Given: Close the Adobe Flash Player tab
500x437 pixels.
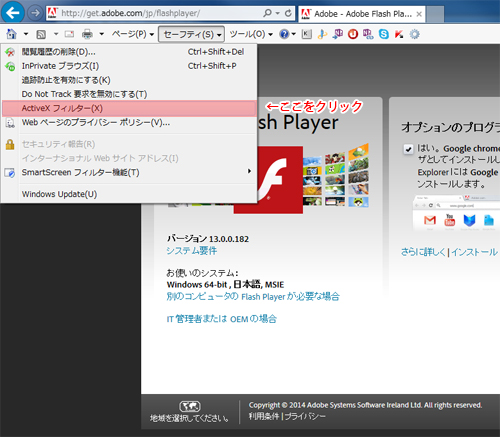Looking at the screenshot, I should pyautogui.click(x=419, y=14).
